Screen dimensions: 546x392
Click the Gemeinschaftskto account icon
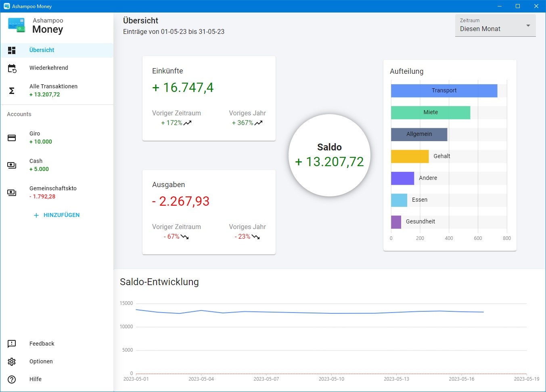pos(12,193)
